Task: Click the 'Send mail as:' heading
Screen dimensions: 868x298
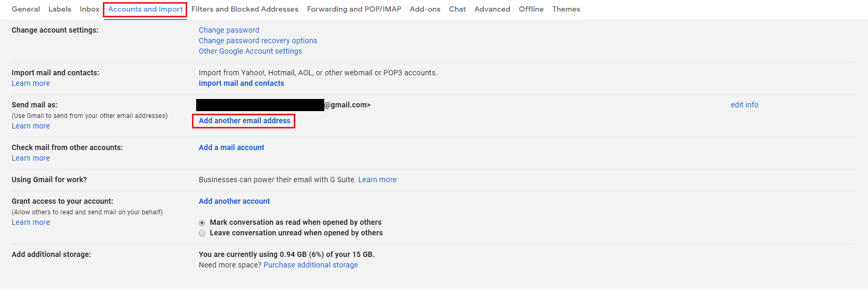Action: [34, 105]
